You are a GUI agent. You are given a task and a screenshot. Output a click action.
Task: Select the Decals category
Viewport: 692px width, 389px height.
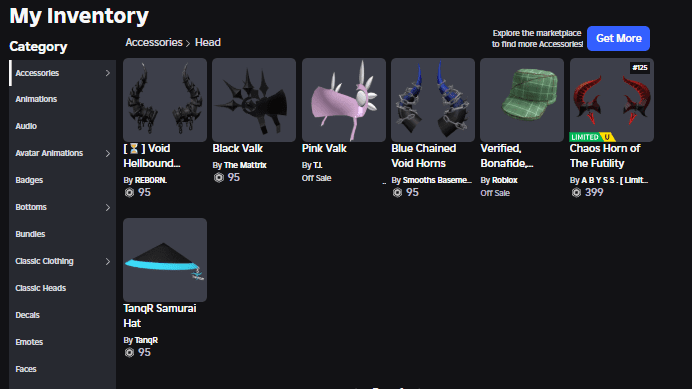click(x=63, y=315)
